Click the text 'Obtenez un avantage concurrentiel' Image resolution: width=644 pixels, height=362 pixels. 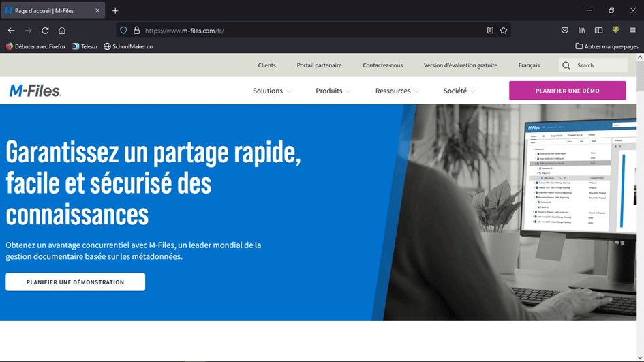pos(134,251)
